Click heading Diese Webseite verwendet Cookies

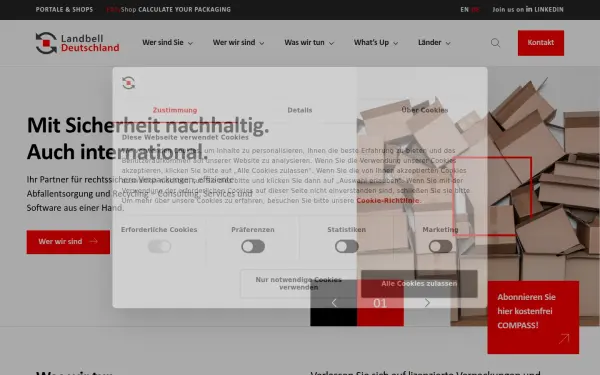tap(185, 137)
